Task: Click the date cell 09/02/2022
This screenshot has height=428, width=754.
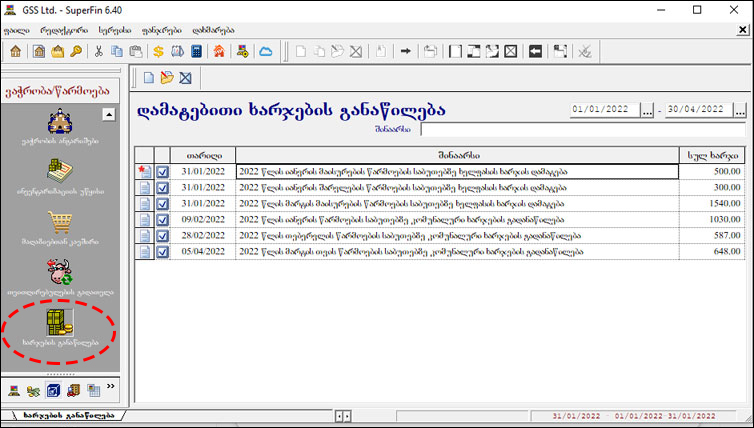Action: click(x=203, y=220)
